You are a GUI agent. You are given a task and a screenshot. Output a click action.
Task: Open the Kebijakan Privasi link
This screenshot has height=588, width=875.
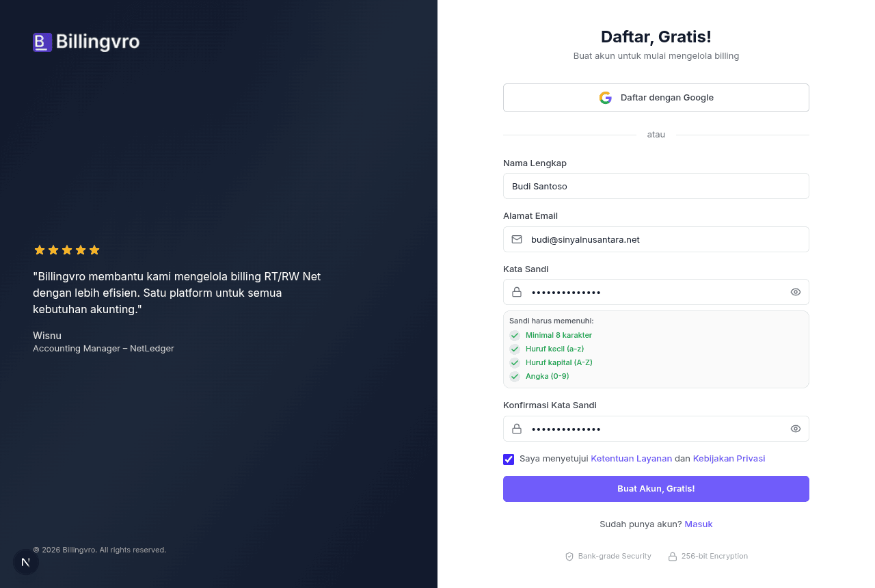tap(729, 459)
